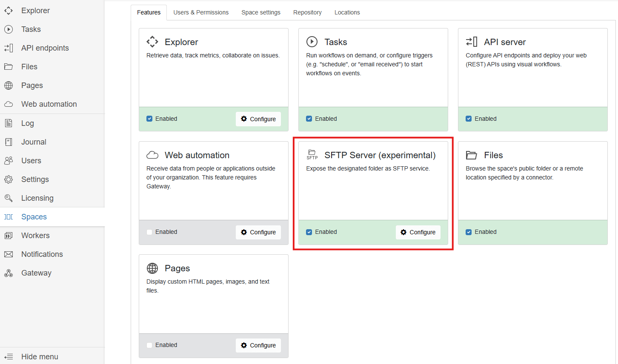The height and width of the screenshot is (364, 618).
Task: Configure the SFTP Server feature
Action: pos(418,232)
